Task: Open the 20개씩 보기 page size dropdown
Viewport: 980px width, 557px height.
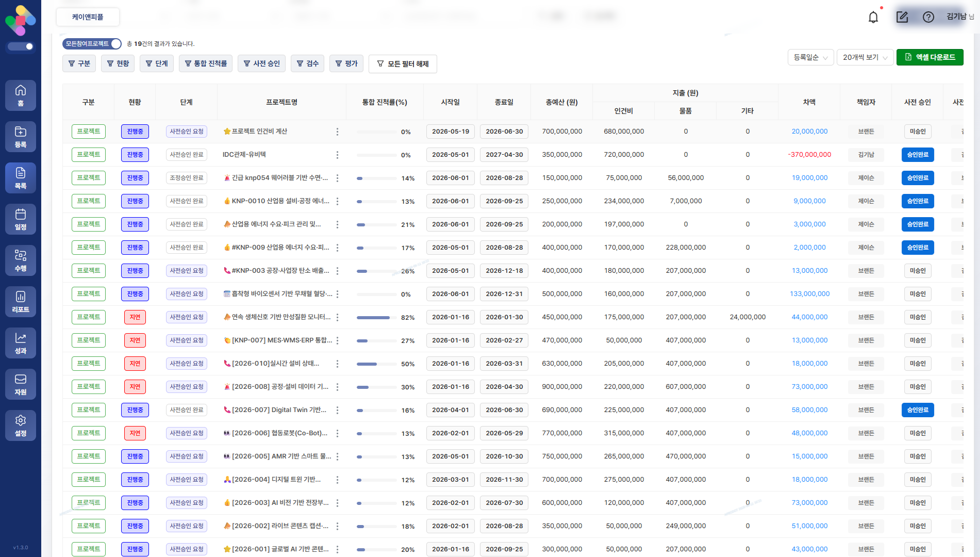Action: (865, 57)
